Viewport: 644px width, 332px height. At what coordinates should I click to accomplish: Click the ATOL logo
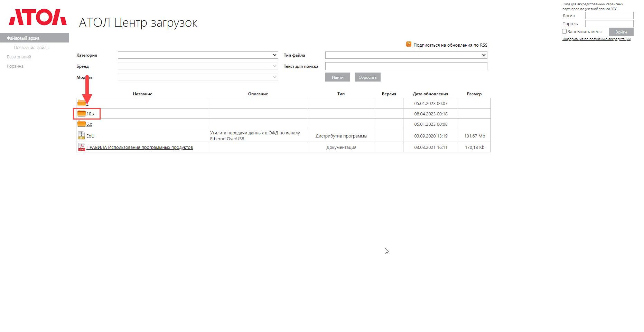(x=38, y=17)
